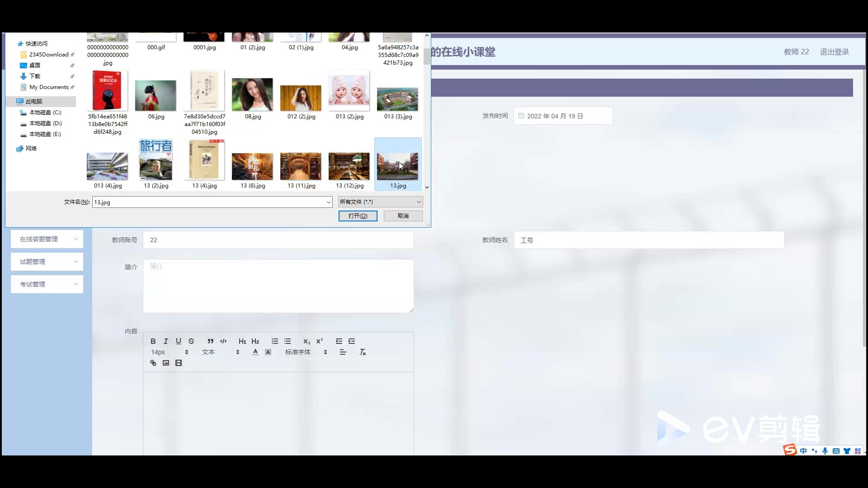Toggle the Sogou 中 Chinese input mode

803,451
